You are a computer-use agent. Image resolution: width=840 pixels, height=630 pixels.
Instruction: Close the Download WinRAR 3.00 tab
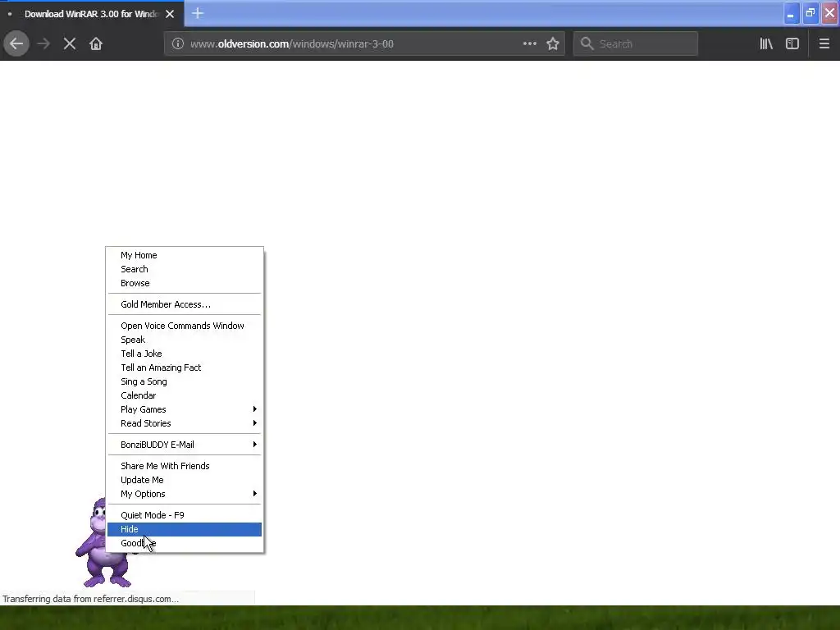[170, 14]
